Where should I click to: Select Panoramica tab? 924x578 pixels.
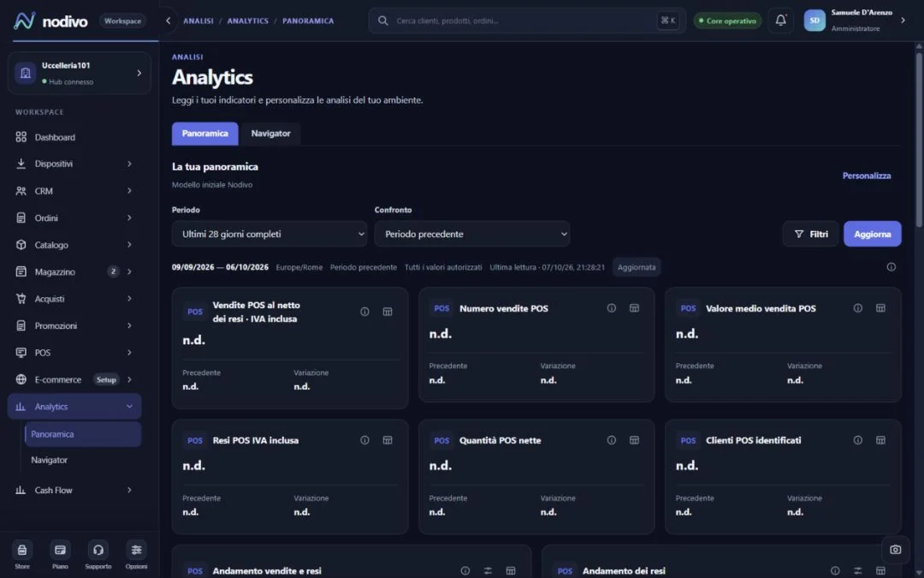coord(205,134)
